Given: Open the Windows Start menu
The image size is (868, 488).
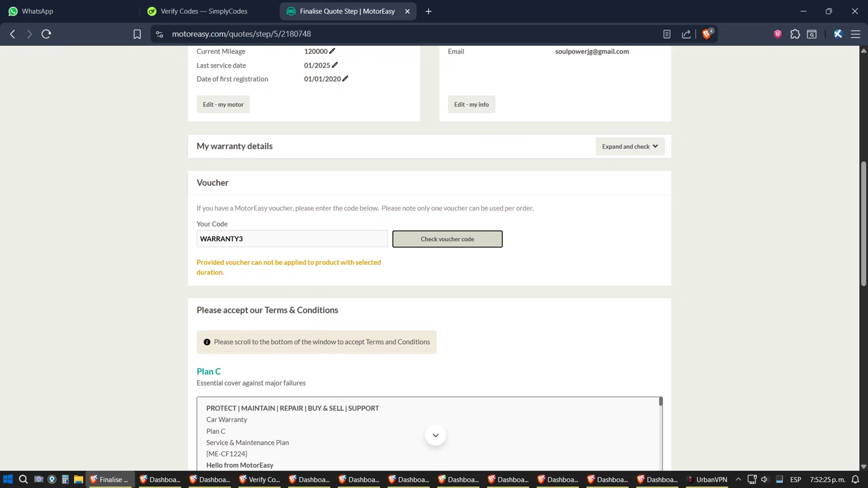Looking at the screenshot, I should [8, 479].
